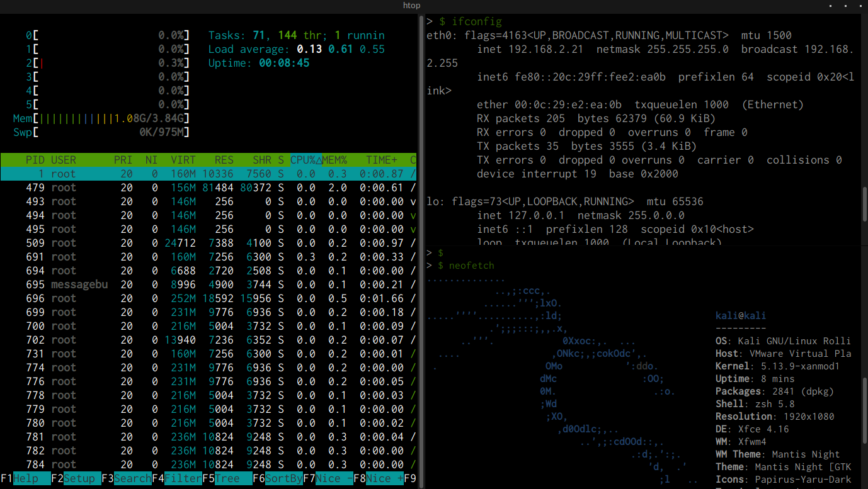
Task: Click F7 Nice - to lower niceness
Action: [x=334, y=478]
